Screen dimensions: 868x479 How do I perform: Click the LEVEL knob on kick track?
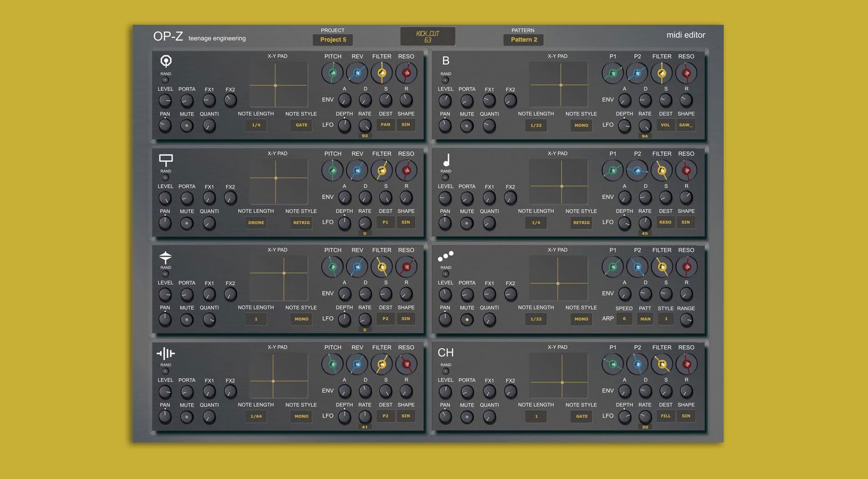coord(165,101)
